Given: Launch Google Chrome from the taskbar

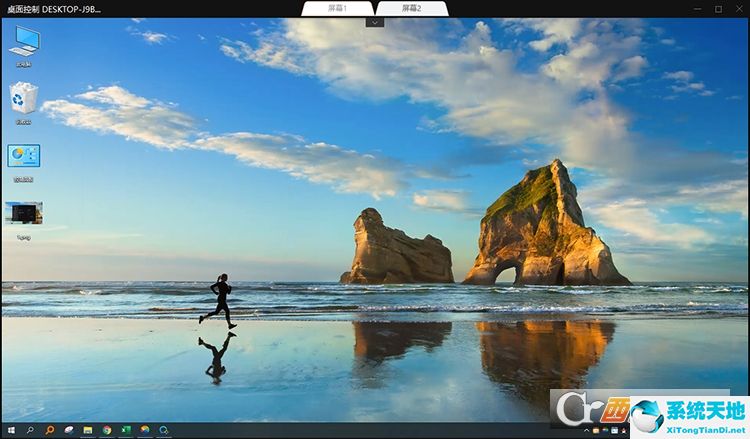Looking at the screenshot, I should tap(107, 429).
